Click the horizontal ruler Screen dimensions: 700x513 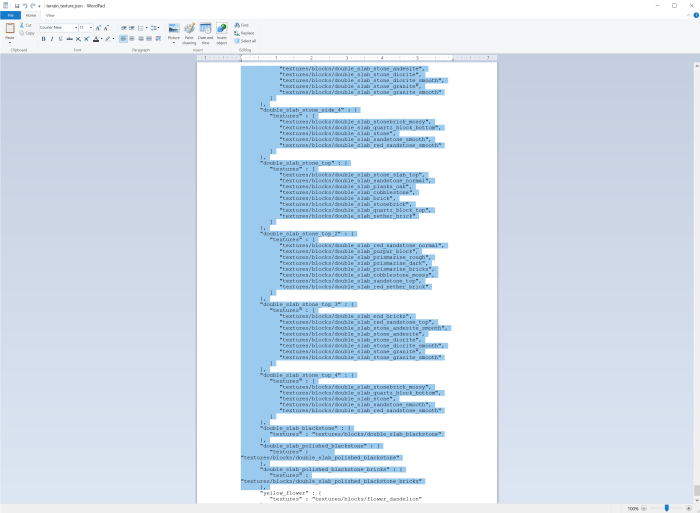pyautogui.click(x=347, y=58)
